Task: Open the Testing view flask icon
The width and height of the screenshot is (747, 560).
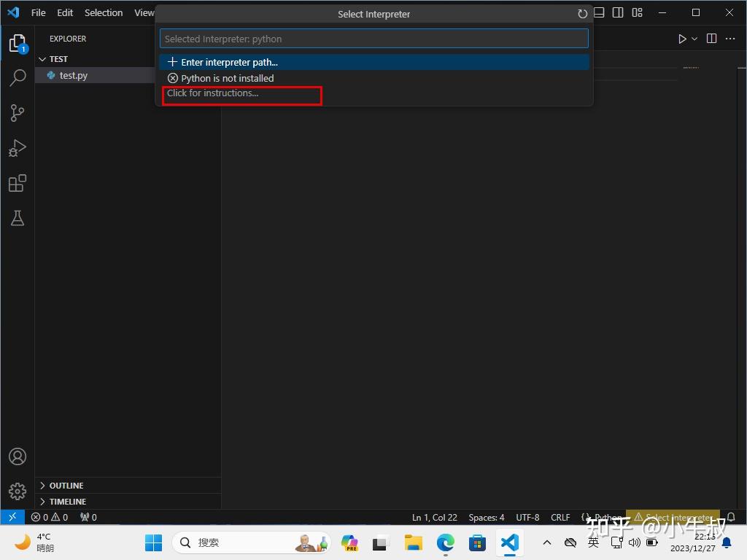Action: pos(18,218)
